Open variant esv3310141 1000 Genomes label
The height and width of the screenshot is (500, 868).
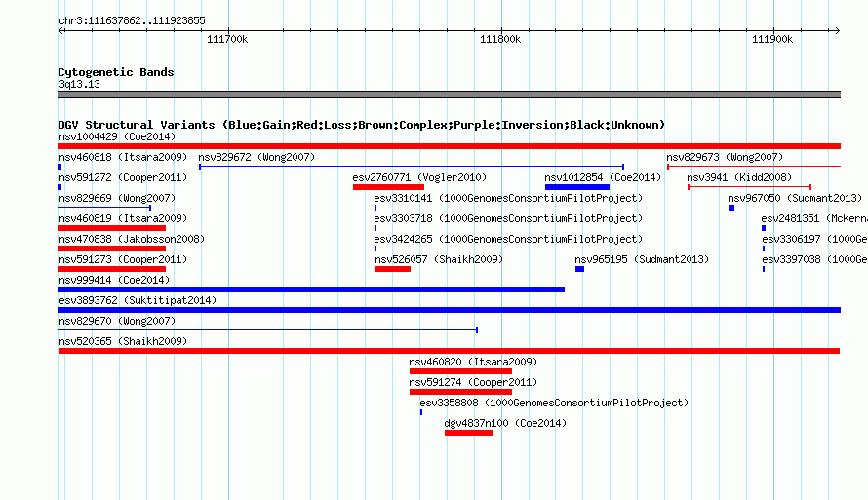tap(508, 198)
